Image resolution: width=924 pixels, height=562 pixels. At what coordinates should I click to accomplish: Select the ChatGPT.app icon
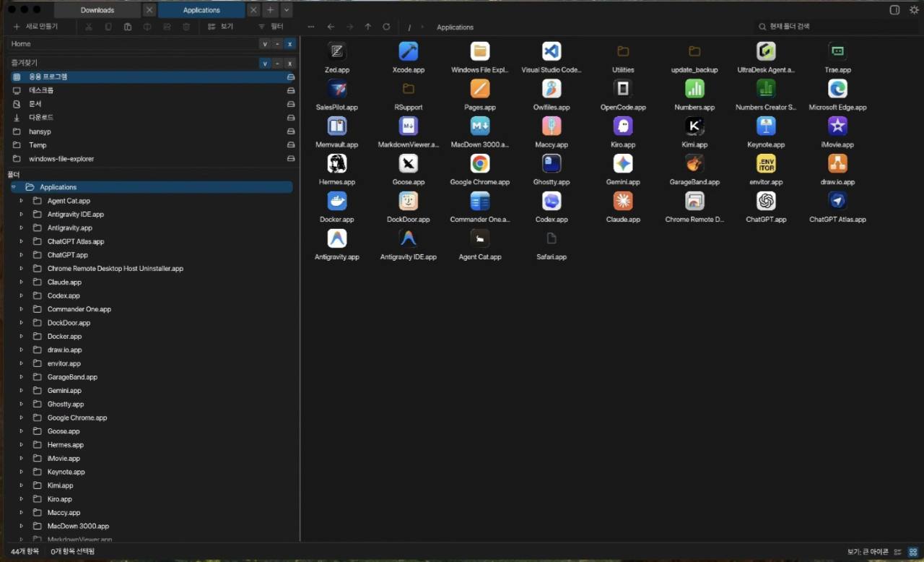coord(766,201)
